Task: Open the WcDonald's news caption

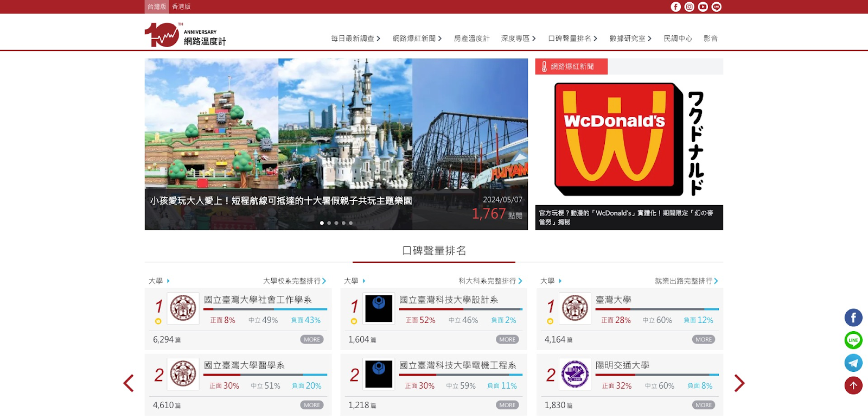Action: pos(629,218)
